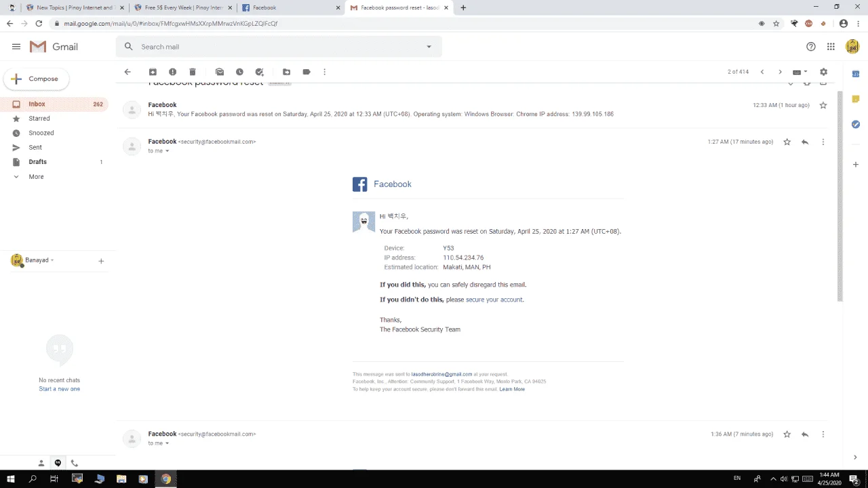Open the Move to folder menu
This screenshot has width=868, height=488.
(286, 72)
